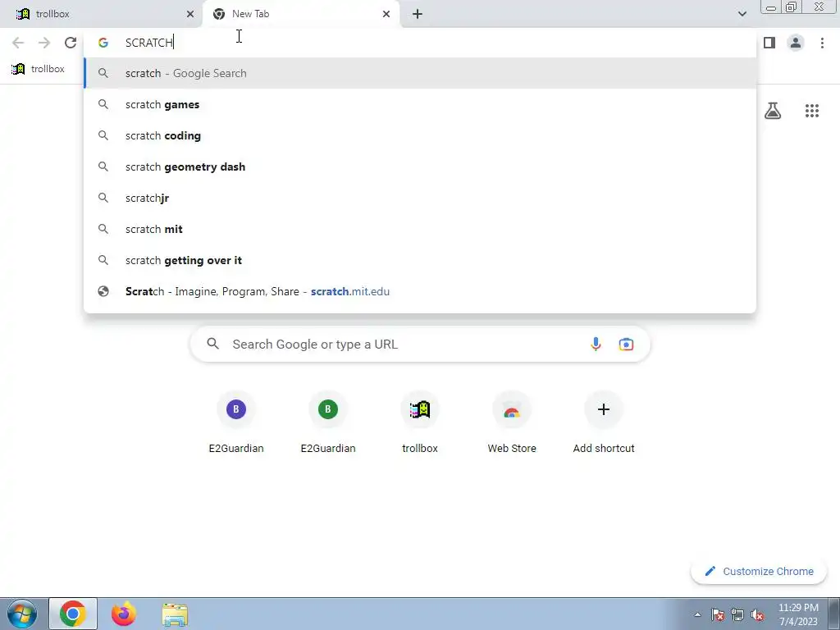Close the trollbox tab
The image size is (840, 630).
190,14
